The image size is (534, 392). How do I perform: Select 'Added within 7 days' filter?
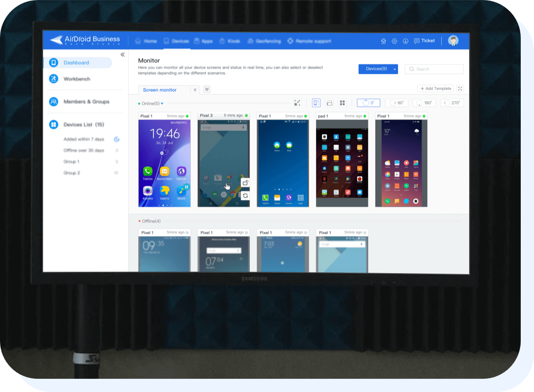click(84, 139)
